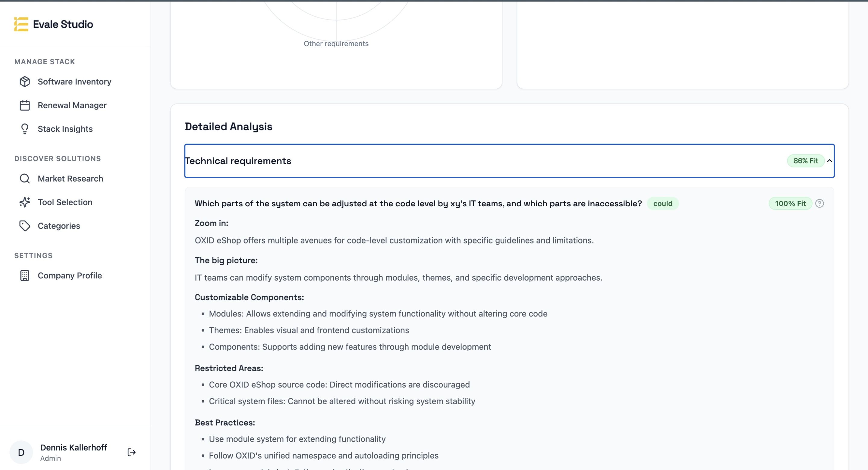The height and width of the screenshot is (470, 868).
Task: Click the 'Detailed Analysis' heading
Action: 228,127
